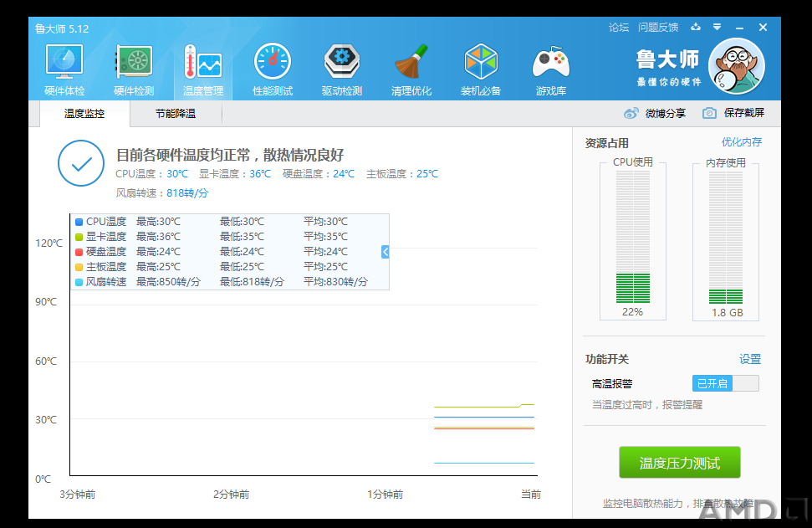Viewport: 812px width, 528px height.
Task: Open the 设置 settings link
Action: click(x=750, y=359)
